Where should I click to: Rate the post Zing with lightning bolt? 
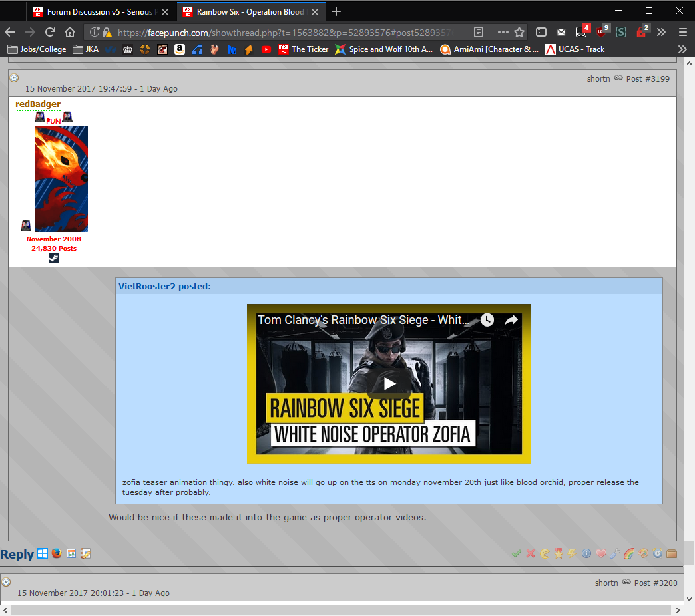[573, 553]
